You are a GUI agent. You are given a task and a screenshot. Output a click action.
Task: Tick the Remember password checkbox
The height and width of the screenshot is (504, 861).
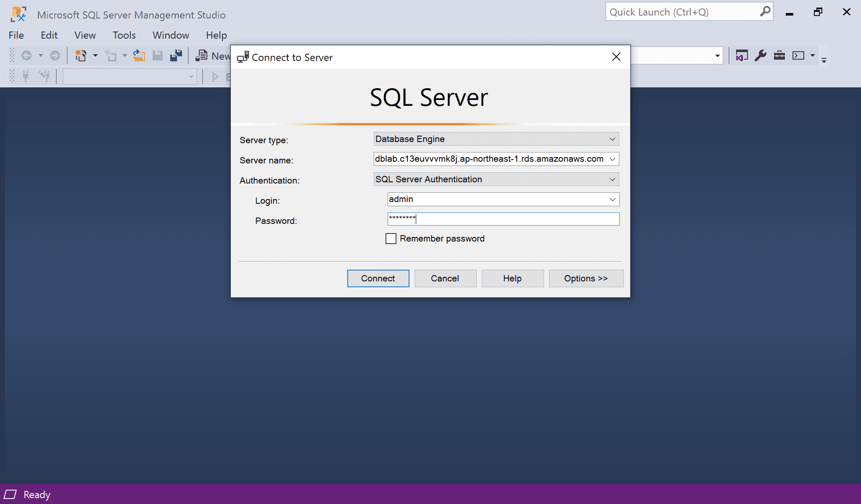(x=391, y=239)
